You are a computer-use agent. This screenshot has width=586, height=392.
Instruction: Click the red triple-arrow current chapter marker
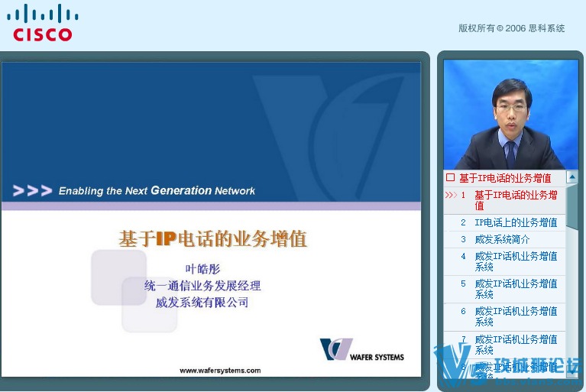pos(451,195)
